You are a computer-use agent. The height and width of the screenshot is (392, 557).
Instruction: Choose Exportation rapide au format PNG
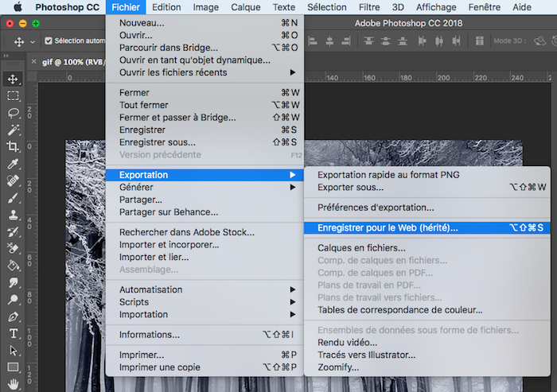point(427,175)
